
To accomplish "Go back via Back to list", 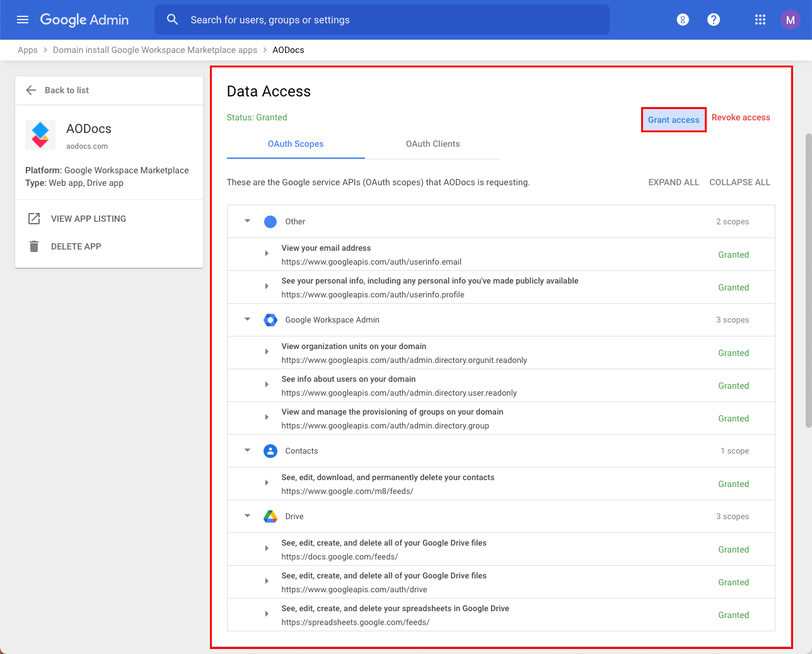I will pyautogui.click(x=67, y=90).
